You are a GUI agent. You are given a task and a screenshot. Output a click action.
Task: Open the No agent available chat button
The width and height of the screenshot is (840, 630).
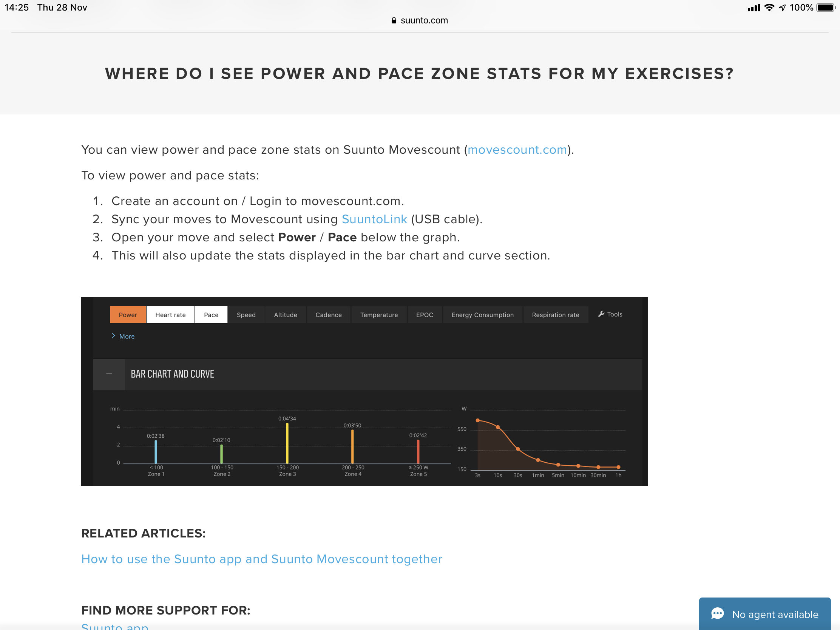click(765, 614)
